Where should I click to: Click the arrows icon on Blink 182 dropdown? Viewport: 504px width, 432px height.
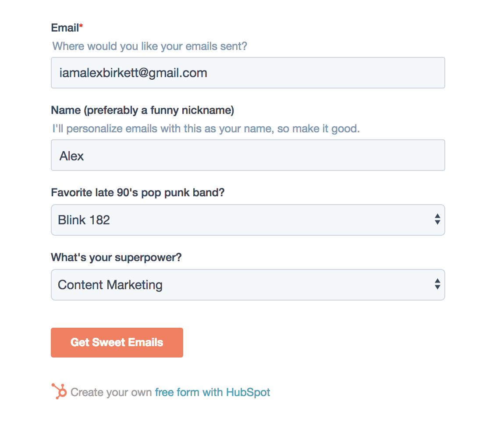437,220
